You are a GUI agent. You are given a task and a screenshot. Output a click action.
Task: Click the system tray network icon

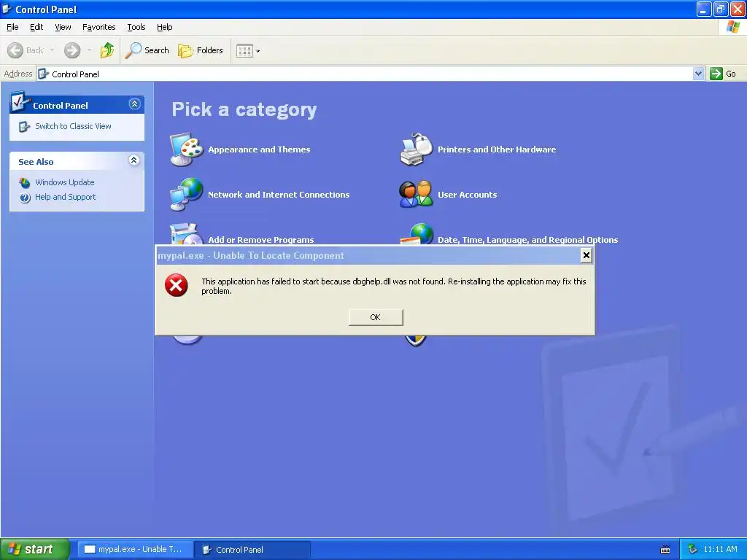[x=693, y=550]
